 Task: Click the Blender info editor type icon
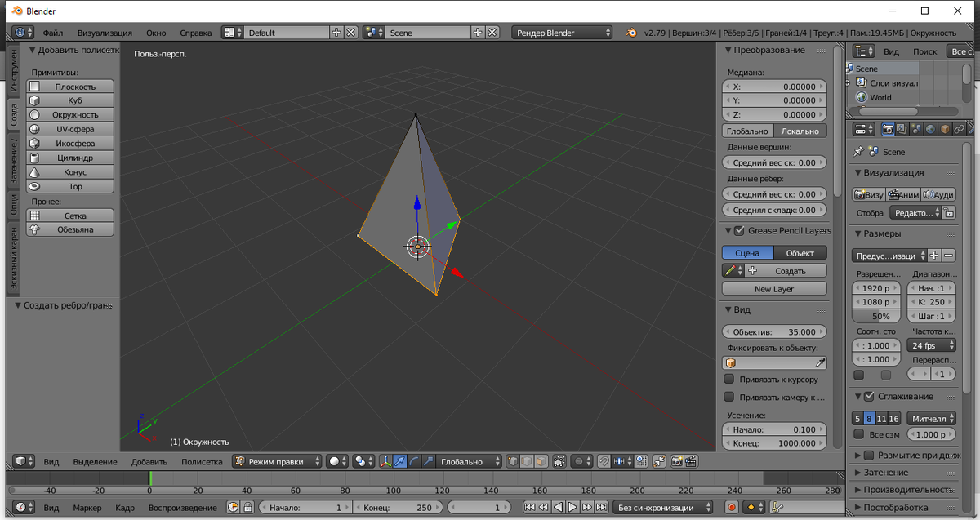point(23,33)
